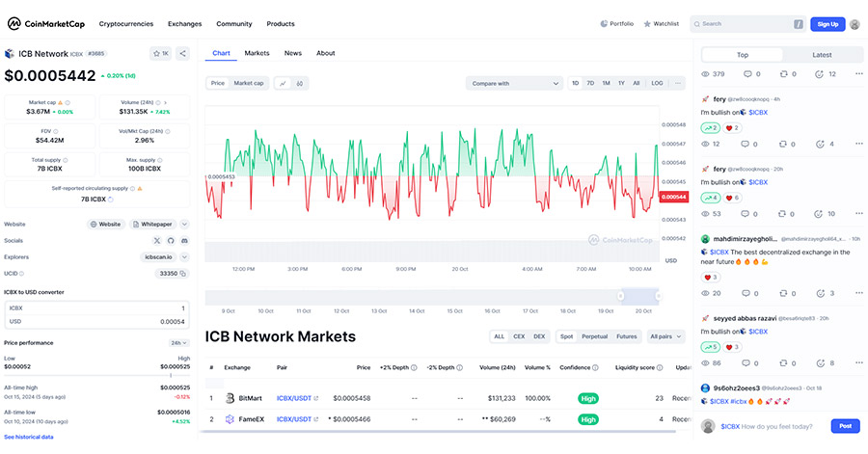Open the CoinMarketCap home logo
This screenshot has height=454, width=868.
(46, 24)
